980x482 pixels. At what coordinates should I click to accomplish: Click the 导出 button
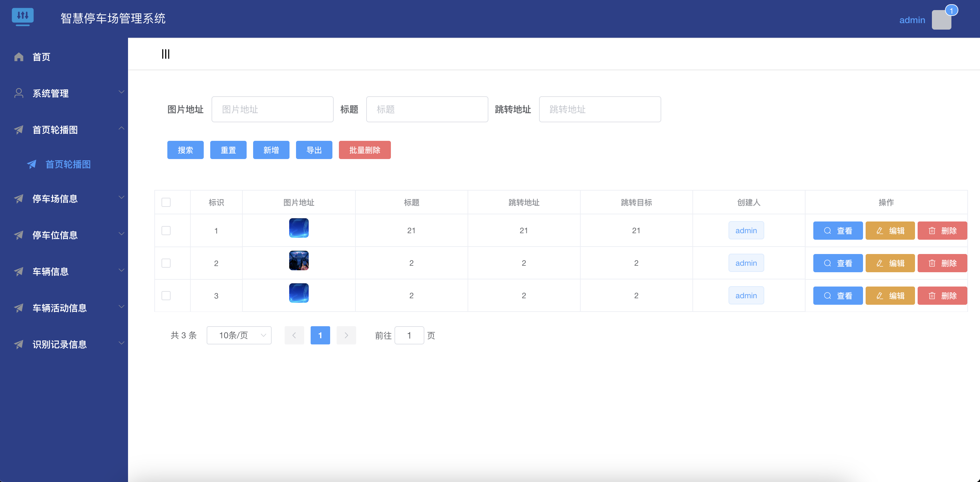pyautogui.click(x=314, y=150)
